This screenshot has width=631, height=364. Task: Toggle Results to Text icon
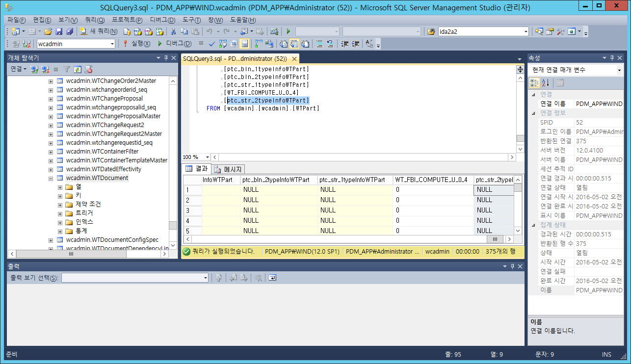tap(283, 44)
